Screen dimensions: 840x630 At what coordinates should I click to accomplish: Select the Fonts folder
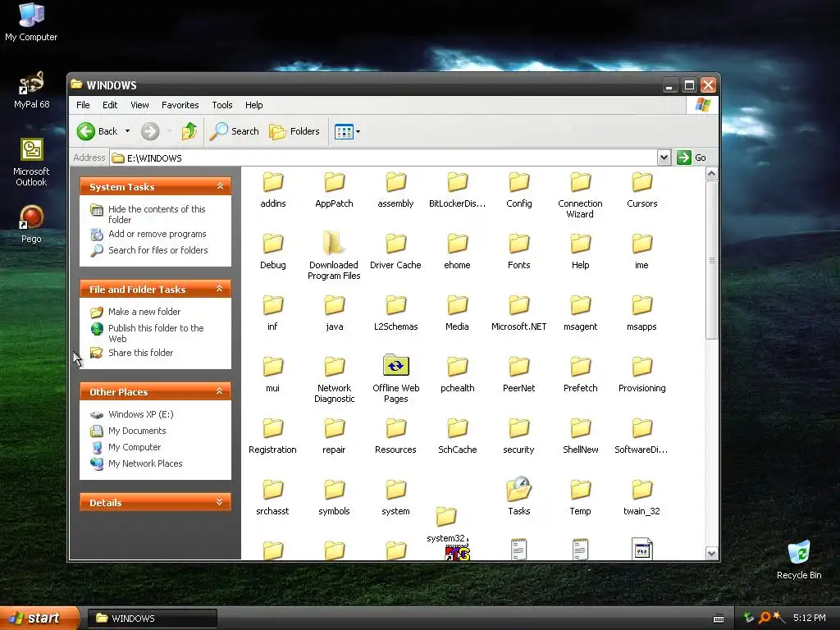[x=519, y=251]
